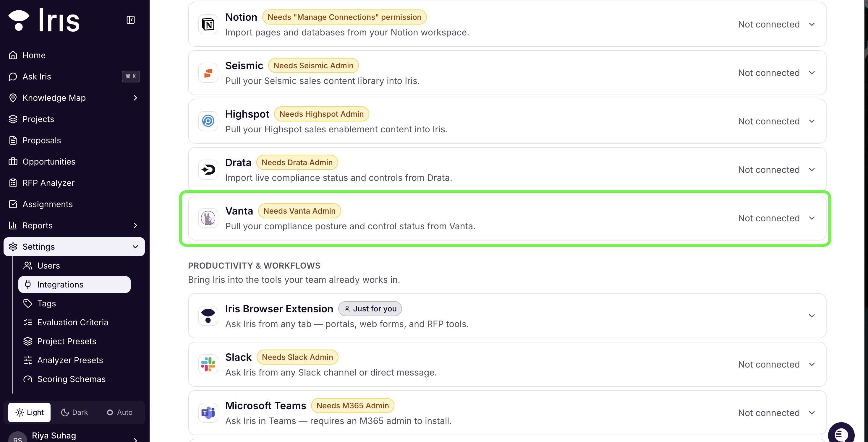The height and width of the screenshot is (442, 868).
Task: Click the ⌘K shortcut badge
Action: coord(131,77)
